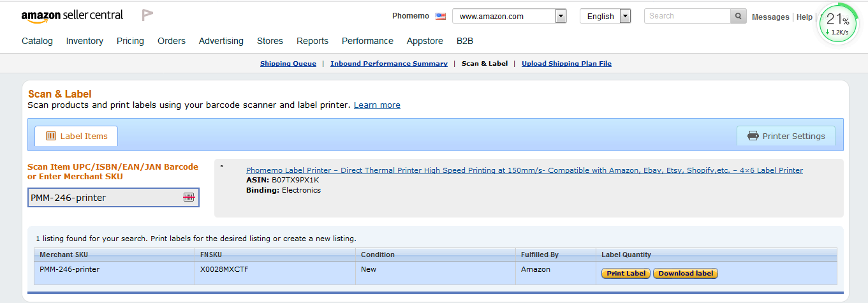Viewport: 868px width, 303px height.
Task: Click the Merchant SKU input field
Action: [x=114, y=198]
